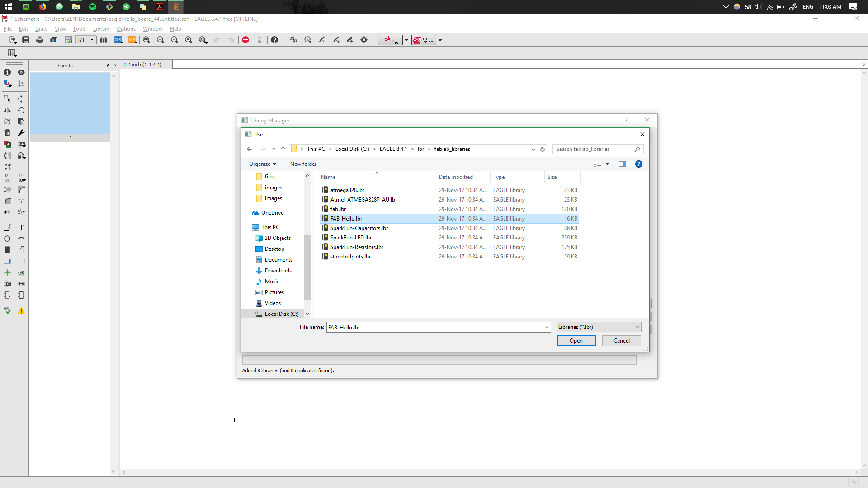The height and width of the screenshot is (488, 868).
Task: Open the Library menu
Action: coord(101,29)
